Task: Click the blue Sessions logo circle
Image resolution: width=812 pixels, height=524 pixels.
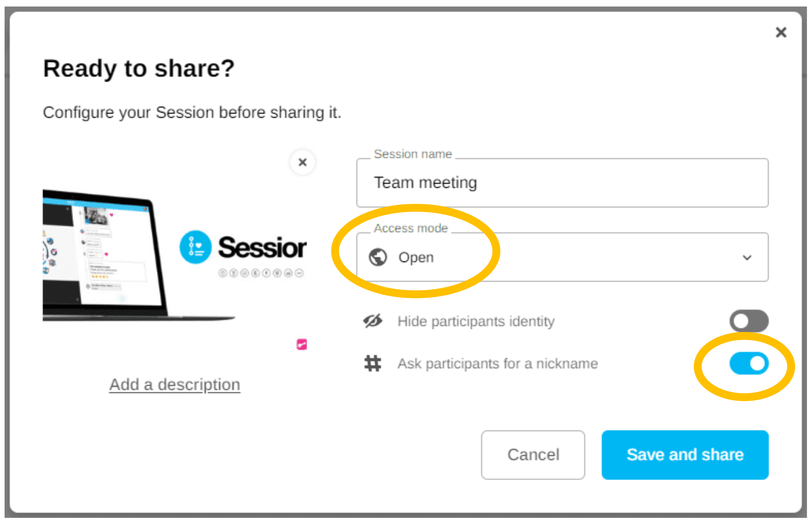Action: click(195, 247)
